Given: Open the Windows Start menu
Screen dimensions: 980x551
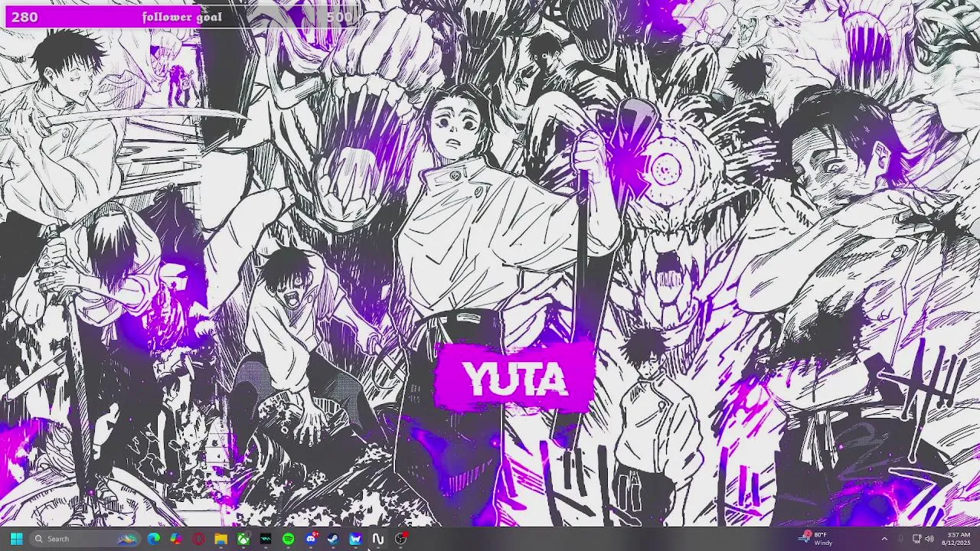Looking at the screenshot, I should (x=16, y=539).
